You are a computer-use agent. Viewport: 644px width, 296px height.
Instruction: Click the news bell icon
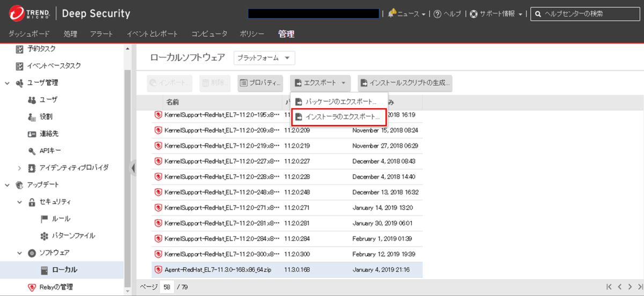point(391,13)
